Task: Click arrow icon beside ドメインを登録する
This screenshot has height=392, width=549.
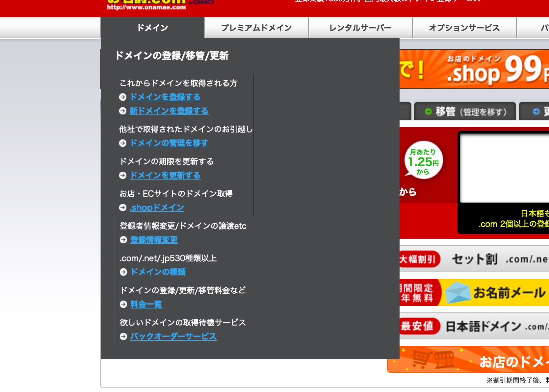Action: coord(123,97)
